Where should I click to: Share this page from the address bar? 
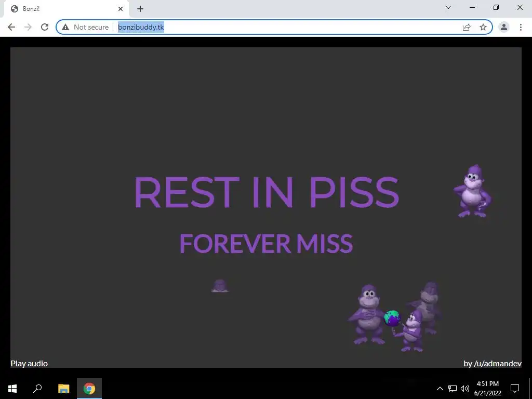(x=467, y=27)
